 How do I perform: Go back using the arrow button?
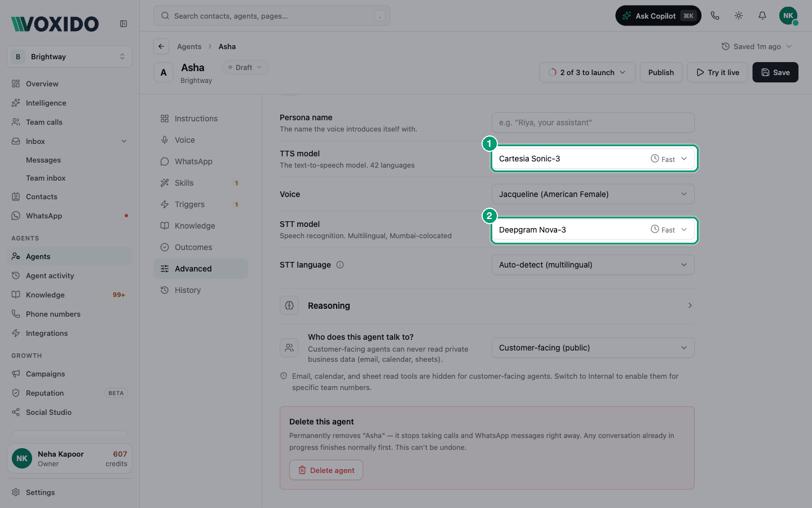[161, 46]
